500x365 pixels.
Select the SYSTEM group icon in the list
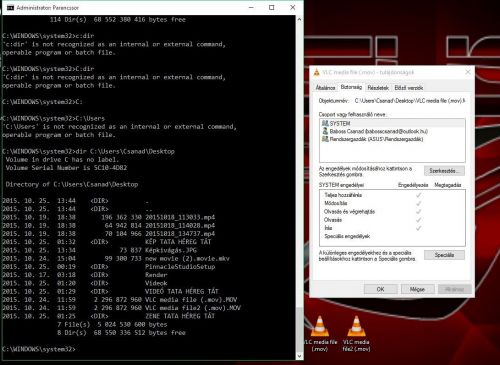[325, 123]
